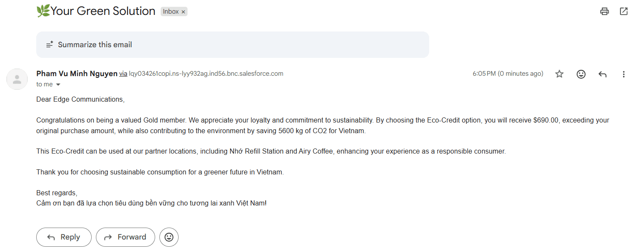Screen dimensions: 644x251
Task: Click the reply arrow icon next to timestamp
Action: [602, 74]
